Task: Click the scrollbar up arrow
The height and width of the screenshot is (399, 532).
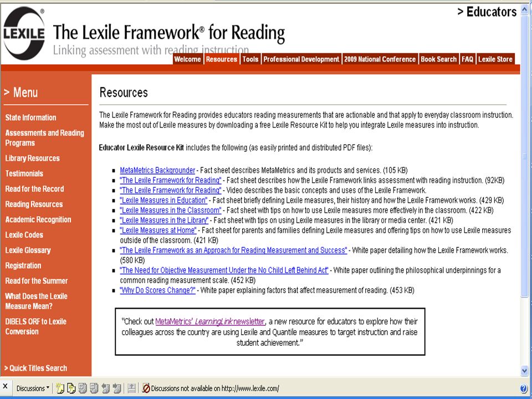Action: coord(525,9)
